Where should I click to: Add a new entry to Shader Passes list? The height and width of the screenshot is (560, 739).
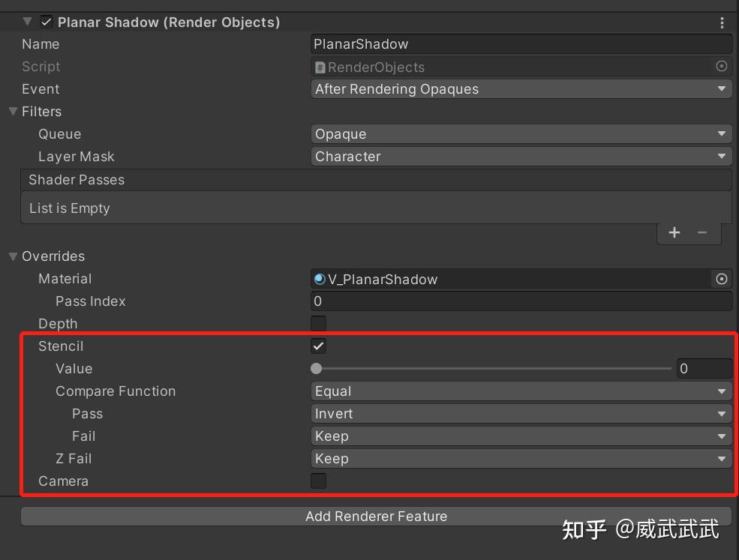tap(673, 232)
